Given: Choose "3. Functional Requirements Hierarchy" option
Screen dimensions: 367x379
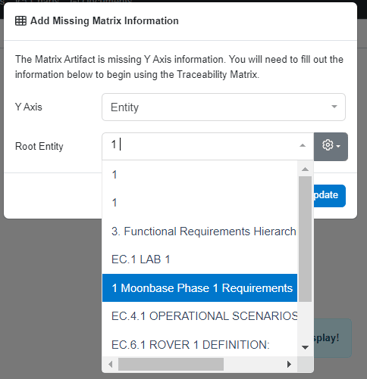Looking at the screenshot, I should point(199,231).
